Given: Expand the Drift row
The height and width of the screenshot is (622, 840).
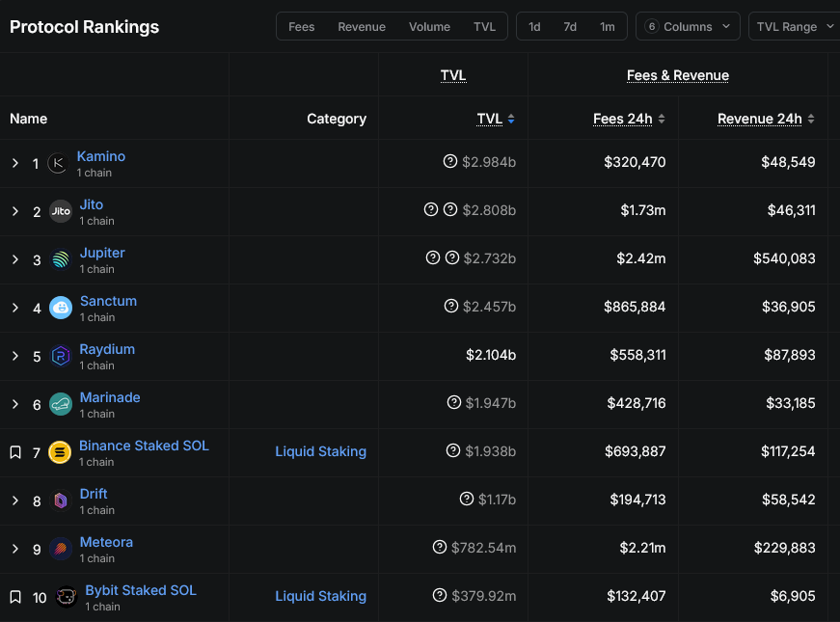Looking at the screenshot, I should 15,500.
